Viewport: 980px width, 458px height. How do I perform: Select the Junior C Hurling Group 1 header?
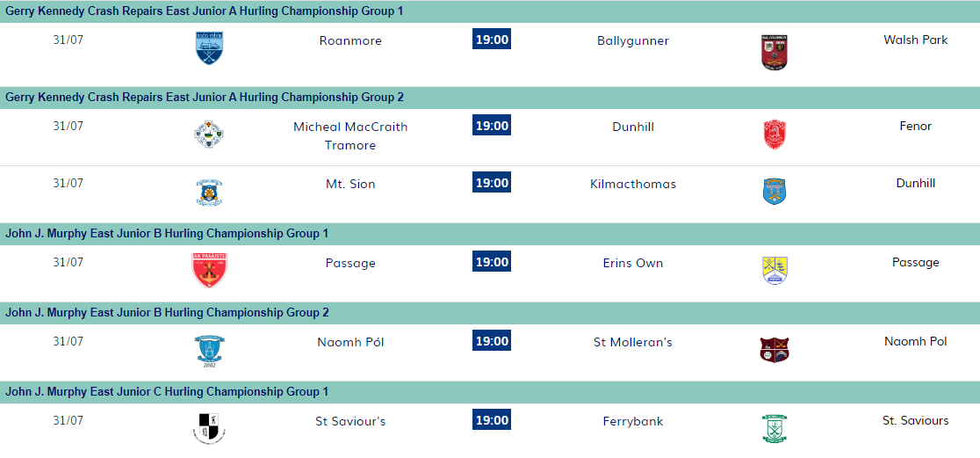[167, 392]
